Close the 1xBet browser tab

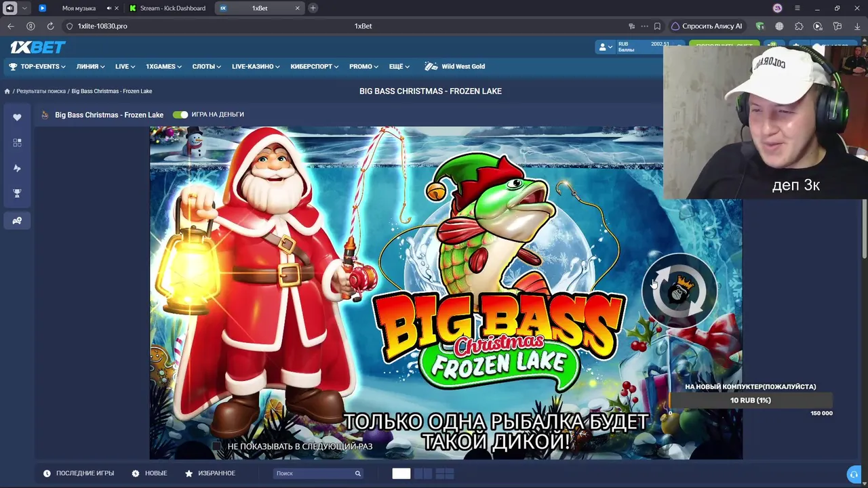click(x=297, y=8)
